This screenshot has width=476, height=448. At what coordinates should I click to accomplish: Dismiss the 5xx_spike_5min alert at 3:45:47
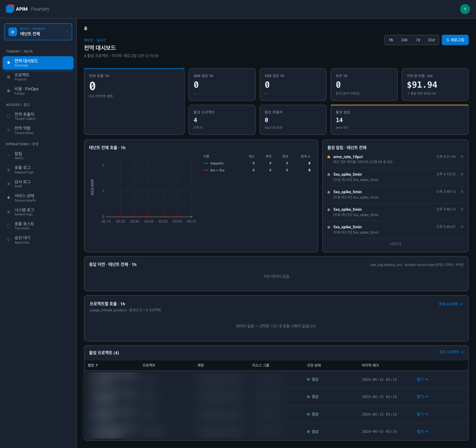point(462,227)
